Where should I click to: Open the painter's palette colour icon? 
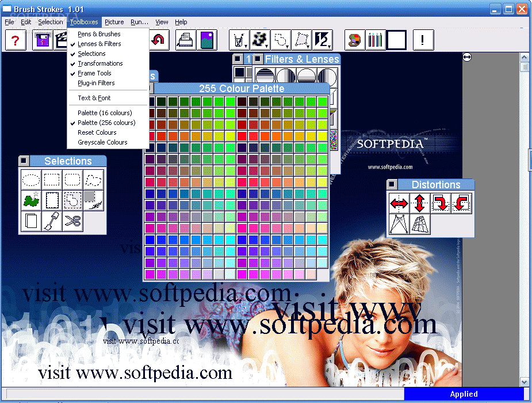pos(354,40)
